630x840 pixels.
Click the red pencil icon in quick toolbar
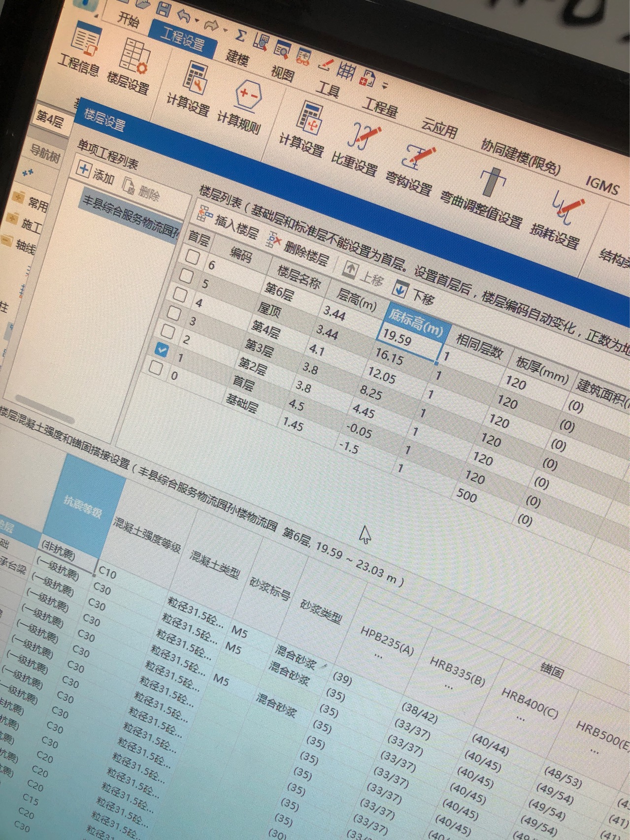[x=326, y=65]
